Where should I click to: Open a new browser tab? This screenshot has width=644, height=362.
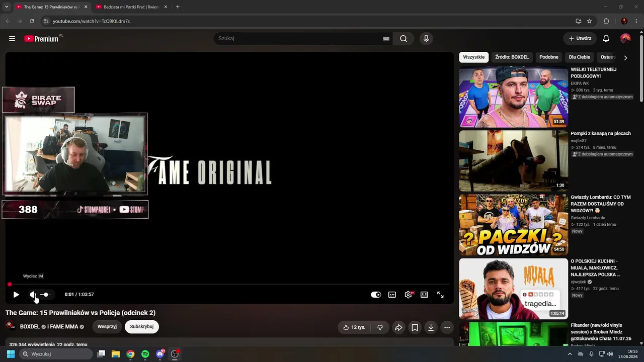(x=178, y=7)
